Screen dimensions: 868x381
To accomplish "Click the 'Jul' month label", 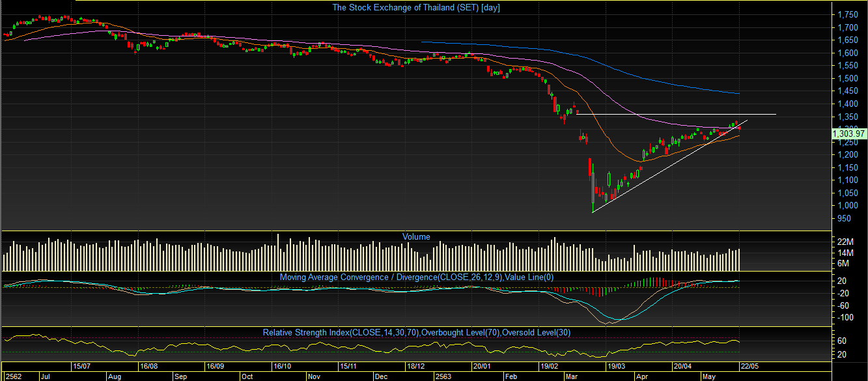I will coord(46,376).
